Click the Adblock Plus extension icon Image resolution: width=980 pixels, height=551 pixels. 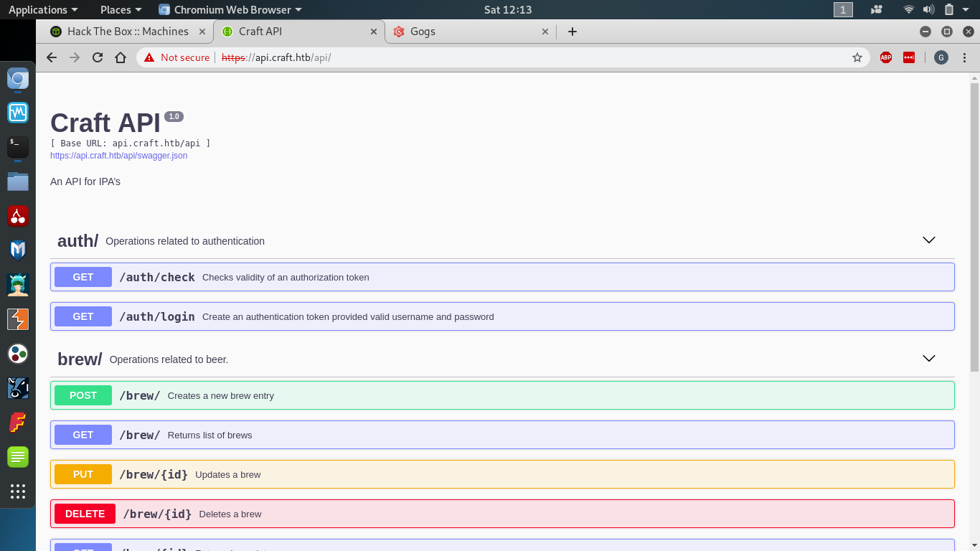885,57
